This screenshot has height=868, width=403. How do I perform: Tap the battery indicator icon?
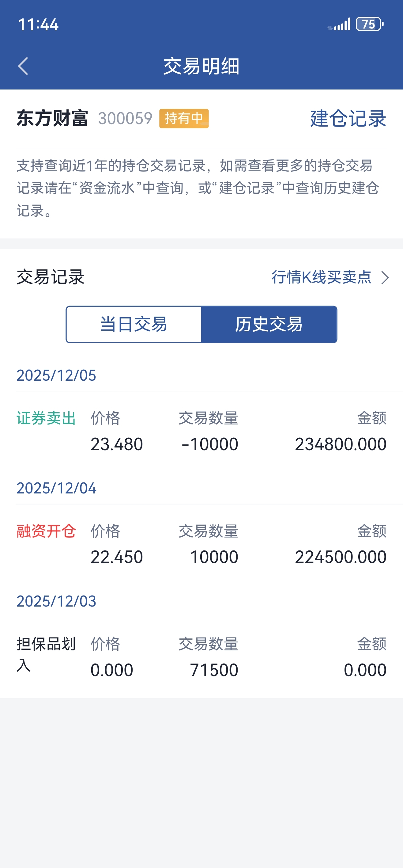click(x=369, y=24)
